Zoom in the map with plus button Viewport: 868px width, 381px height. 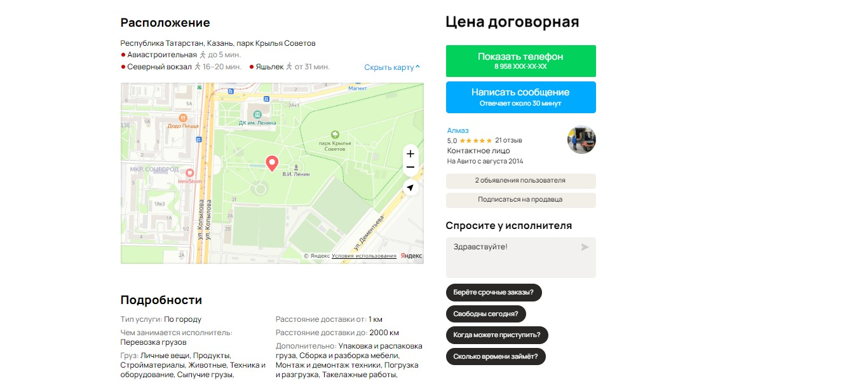[410, 154]
